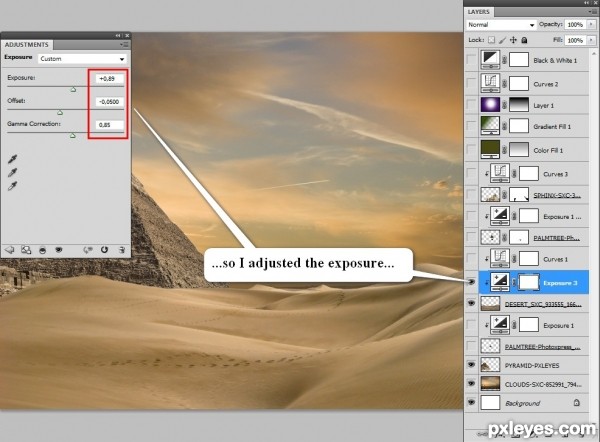The height and width of the screenshot is (442, 600).
Task: Click Curves 3 adjustment thumbnail icon
Action: (500, 174)
